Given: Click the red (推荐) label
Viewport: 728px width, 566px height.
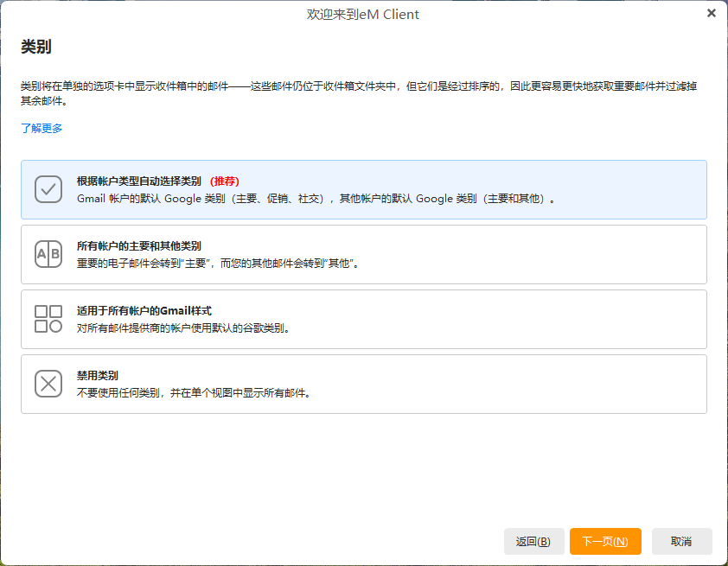Looking at the screenshot, I should 225,181.
